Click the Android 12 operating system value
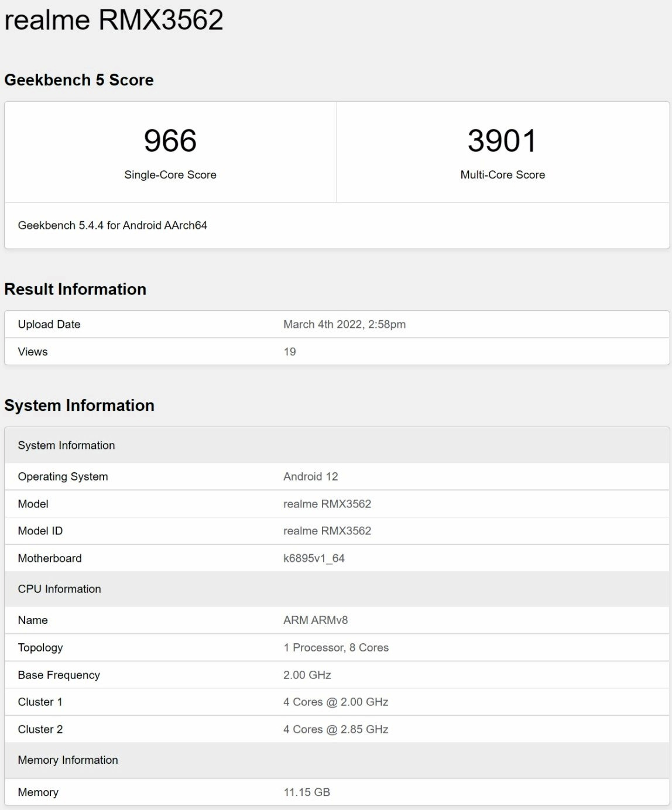This screenshot has width=672, height=810. 310,476
